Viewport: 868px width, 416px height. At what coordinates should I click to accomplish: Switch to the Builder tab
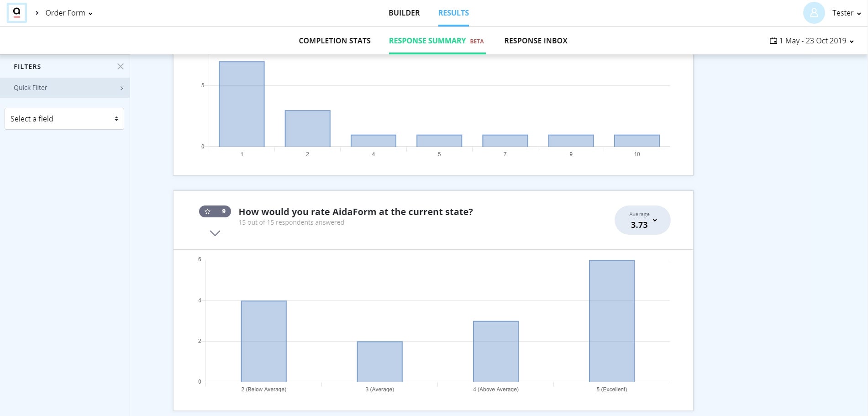(x=404, y=13)
